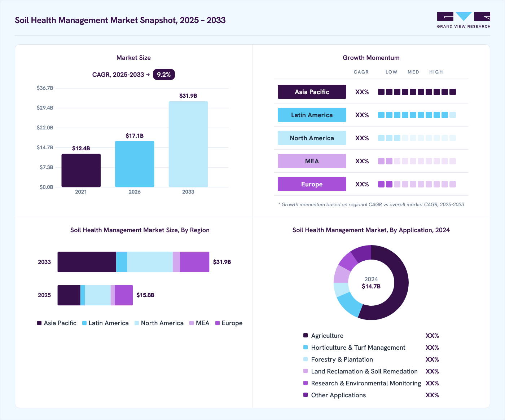Viewport: 505px width, 420px height.
Task: Click the Forestry & Plantation legend swatch
Action: click(x=306, y=359)
